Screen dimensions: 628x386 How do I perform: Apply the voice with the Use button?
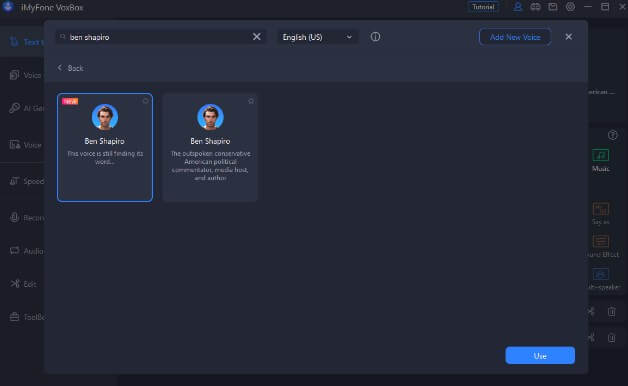[540, 356]
